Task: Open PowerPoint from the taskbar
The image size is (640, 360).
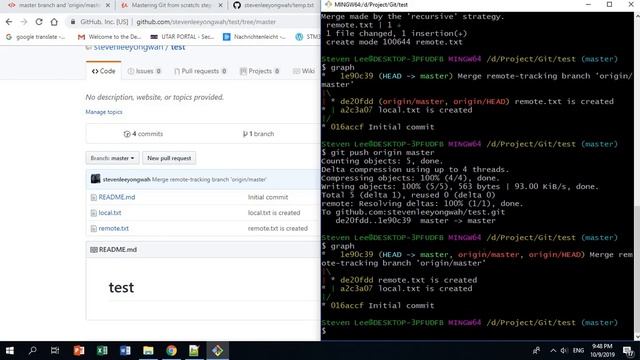Action: point(79,350)
